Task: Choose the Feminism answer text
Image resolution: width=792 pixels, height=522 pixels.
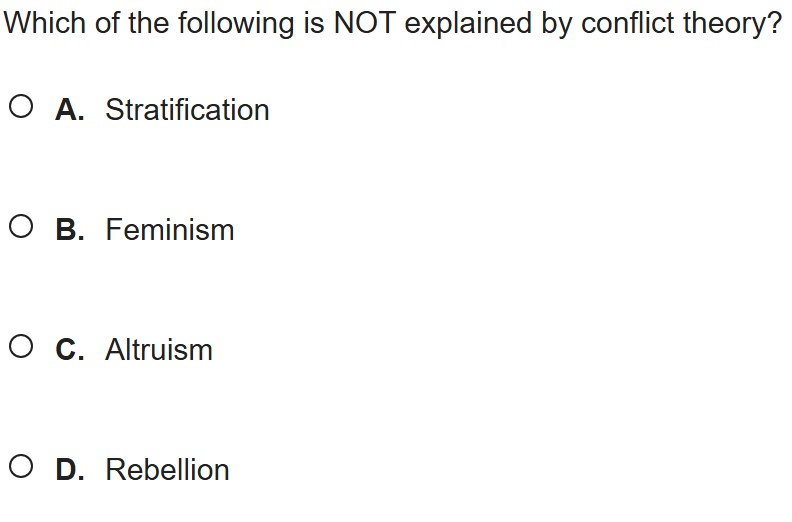Action: coord(170,230)
